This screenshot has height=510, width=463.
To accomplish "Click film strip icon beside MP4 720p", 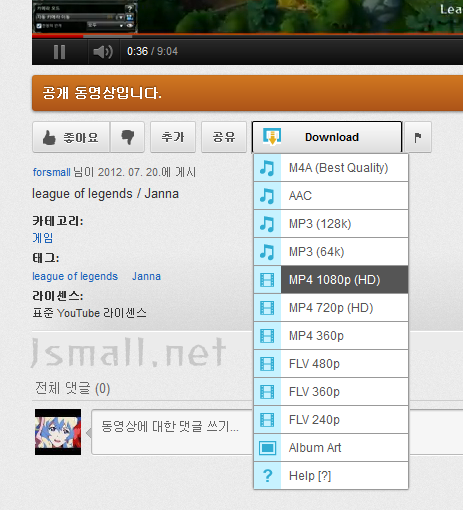I will tap(267, 308).
